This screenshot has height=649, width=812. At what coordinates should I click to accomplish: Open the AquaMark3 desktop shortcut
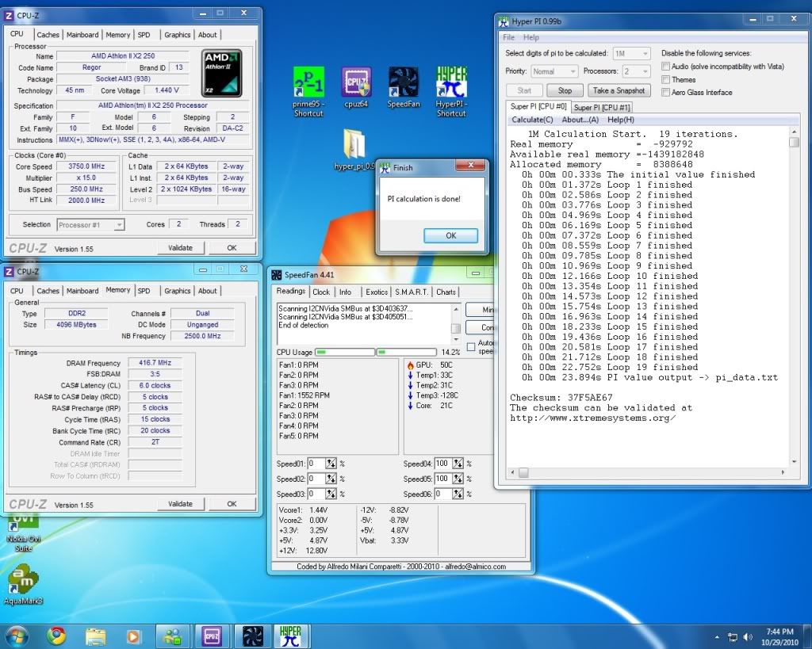23,585
